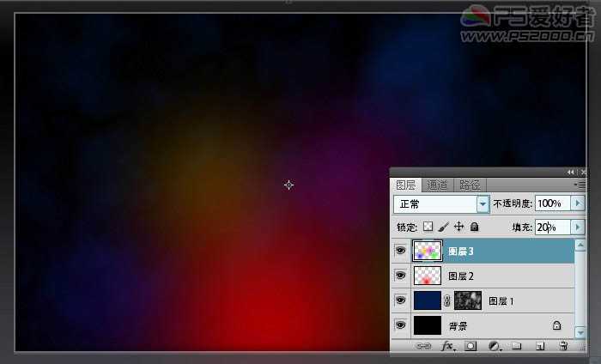
Task: Select the 图层 1 layer mask thumbnail
Action: tap(468, 300)
